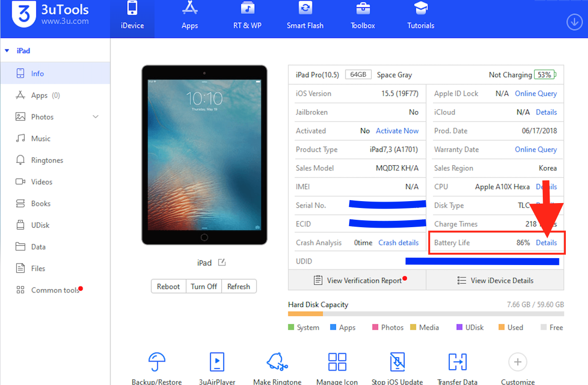Click the sales model MQDT2 KH/A
This screenshot has width=588, height=385.
[397, 168]
